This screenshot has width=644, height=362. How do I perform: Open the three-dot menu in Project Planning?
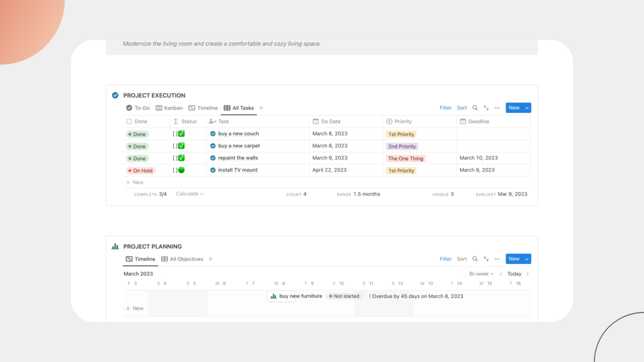[497, 259]
